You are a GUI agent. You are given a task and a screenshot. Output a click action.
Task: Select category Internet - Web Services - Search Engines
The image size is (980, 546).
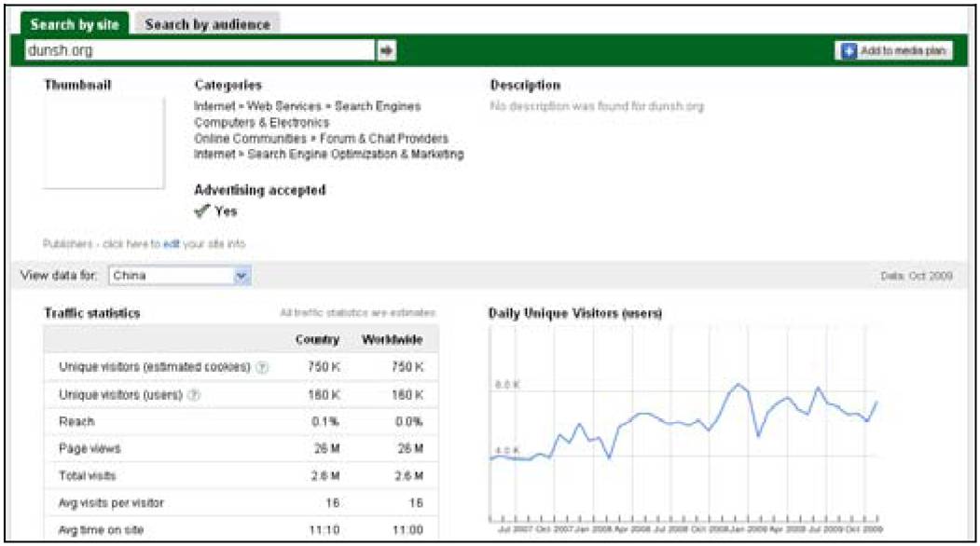click(307, 106)
